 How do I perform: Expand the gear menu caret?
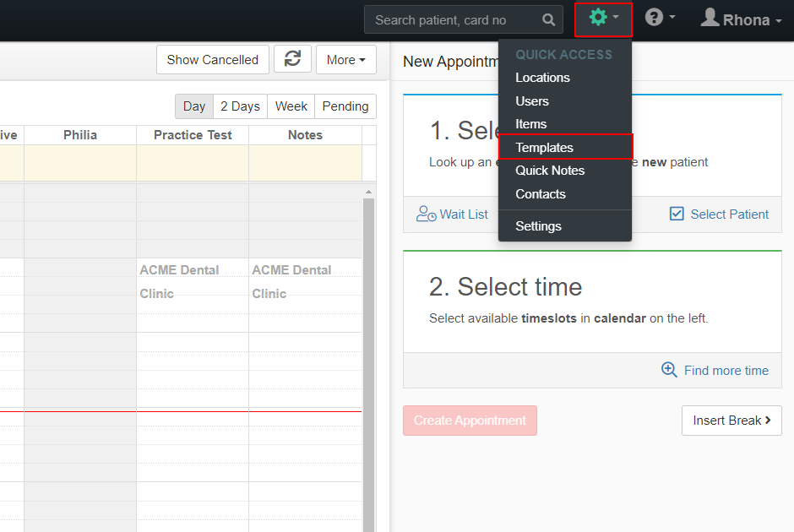click(616, 17)
